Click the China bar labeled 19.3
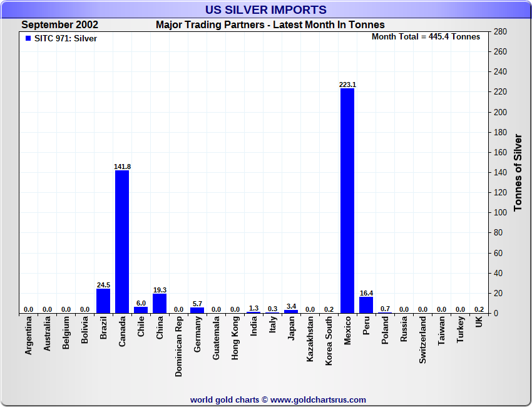Viewport: 532px width, 407px height. [160, 304]
